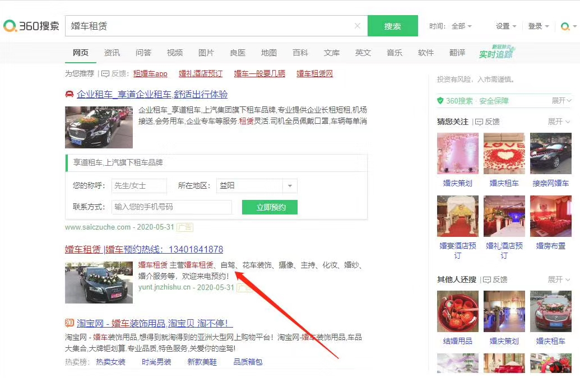Expand the 猜您关注 section
Viewport: 580px width, 392px height.
(x=559, y=122)
